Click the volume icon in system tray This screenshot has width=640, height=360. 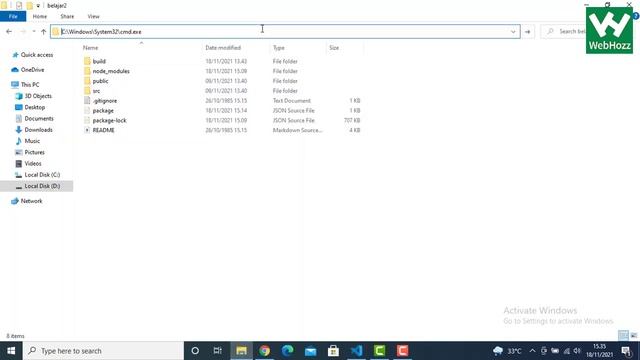coord(577,351)
